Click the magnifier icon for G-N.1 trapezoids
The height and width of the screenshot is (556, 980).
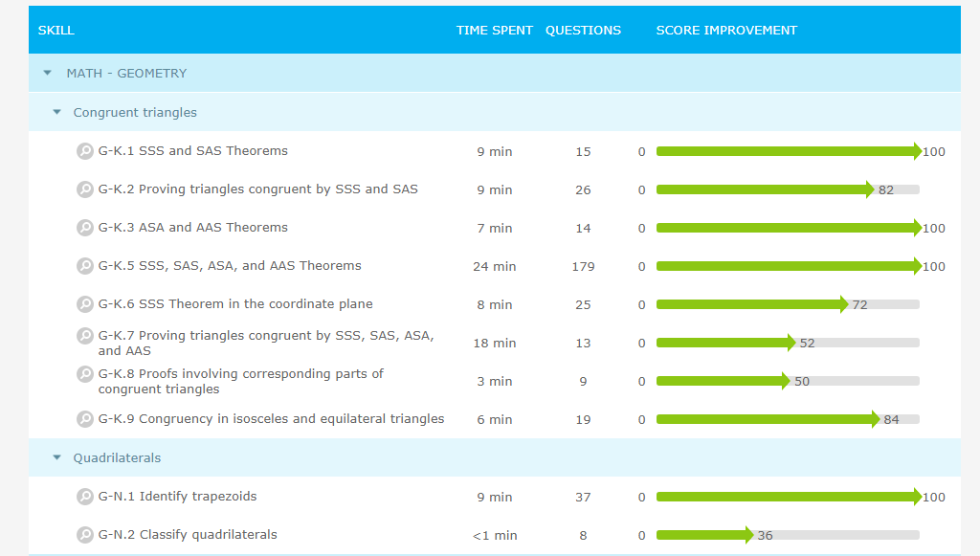pyautogui.click(x=85, y=497)
